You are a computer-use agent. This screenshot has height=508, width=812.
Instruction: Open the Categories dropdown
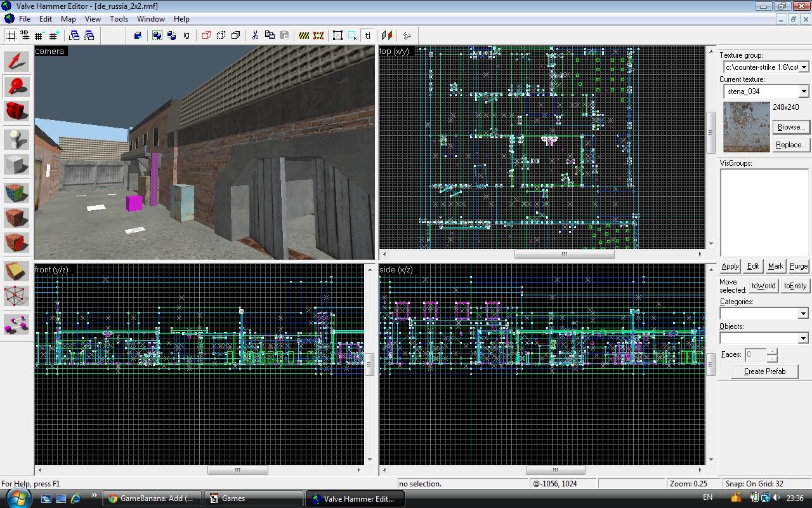click(x=802, y=314)
